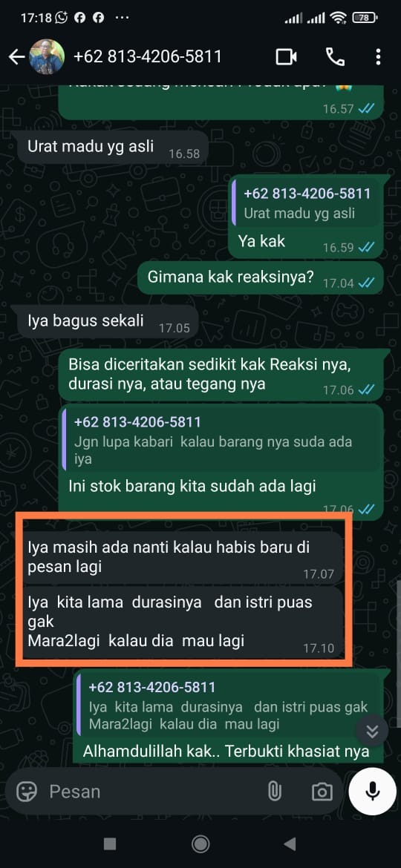Start a voice call with the phone icon
This screenshot has height=868, width=401.
click(x=334, y=57)
